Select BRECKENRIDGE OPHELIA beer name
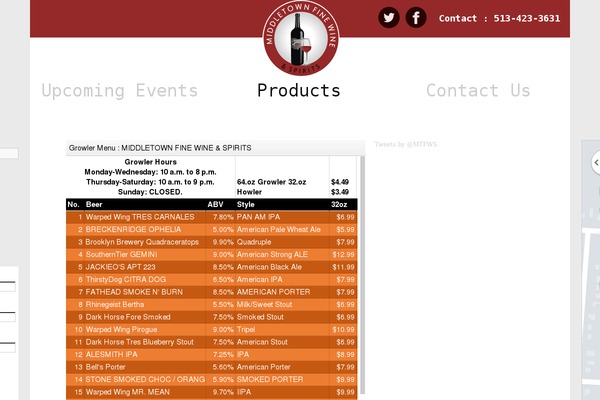 [x=133, y=229]
